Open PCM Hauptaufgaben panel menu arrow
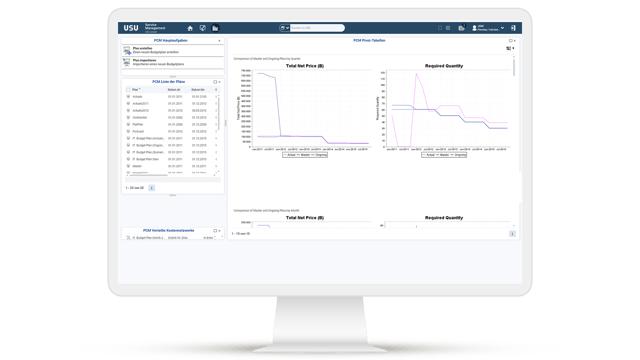The width and height of the screenshot is (640, 360). coord(219,41)
